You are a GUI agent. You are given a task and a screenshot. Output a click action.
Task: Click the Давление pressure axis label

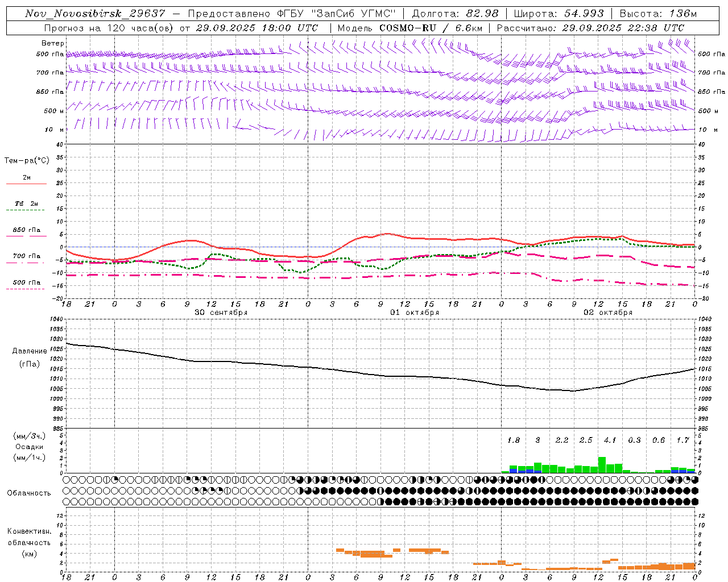[x=30, y=351]
